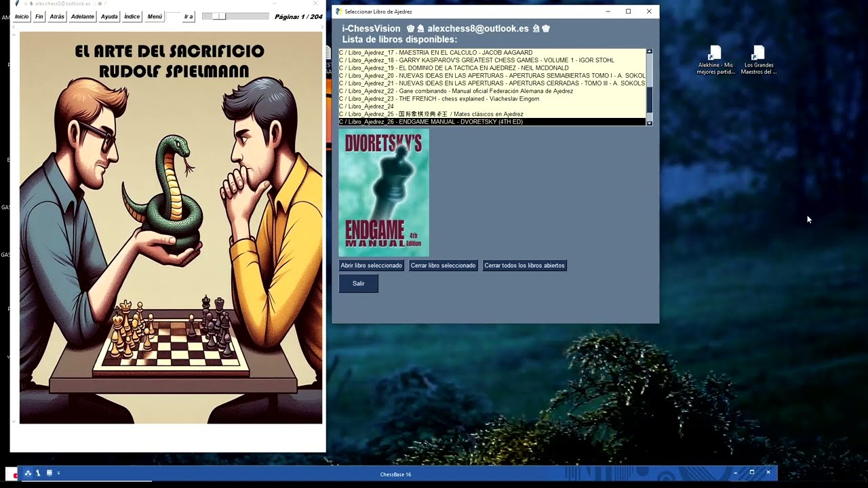Select Libro_Ajedrez_17 Maestria en el Calculo row
The width and height of the screenshot is (868, 488).
(x=492, y=52)
